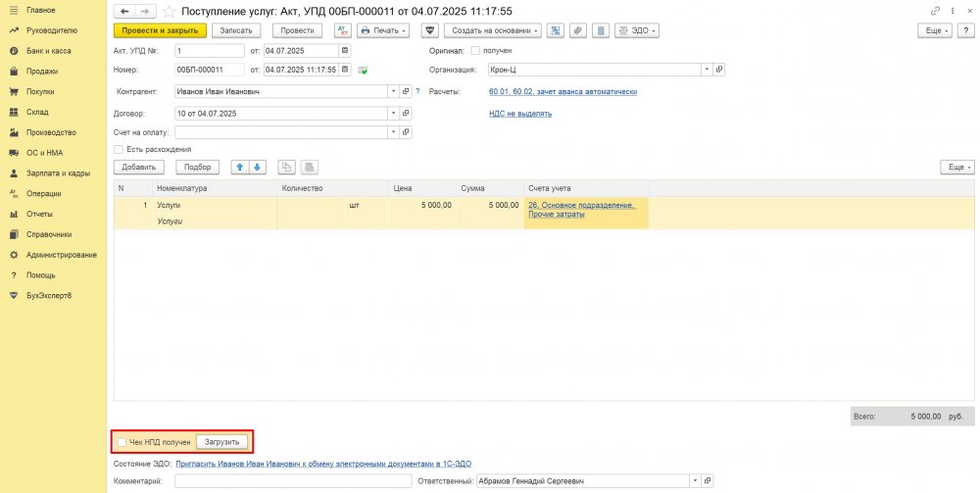Image resolution: width=980 pixels, height=493 pixels.
Task: Move table row up with arrow icon
Action: [x=238, y=167]
